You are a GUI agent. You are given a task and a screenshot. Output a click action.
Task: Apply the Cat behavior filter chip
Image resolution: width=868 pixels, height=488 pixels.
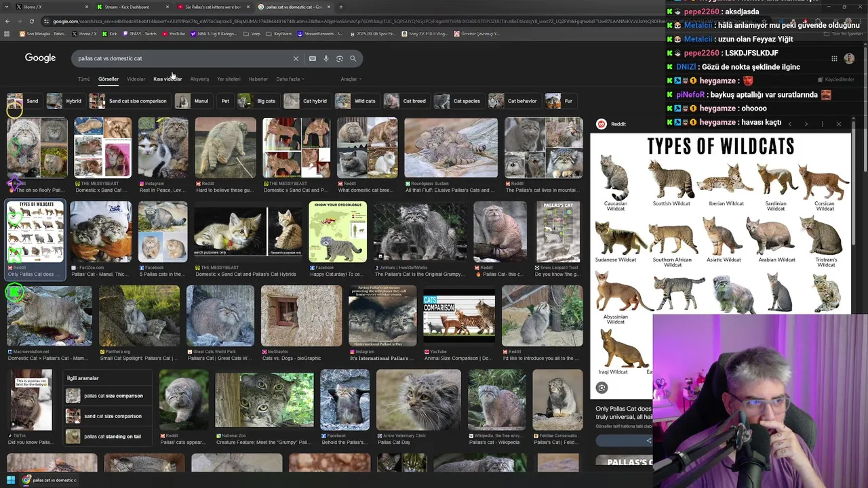point(513,101)
